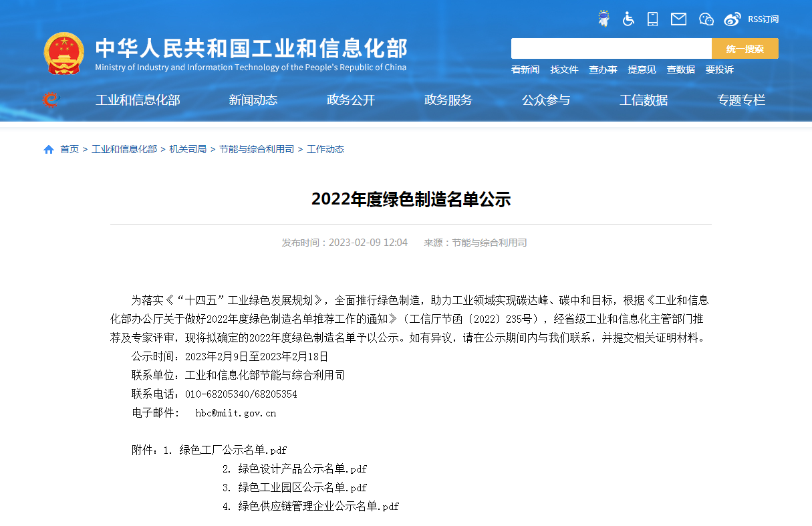Select the 政务公开 menu item

(x=351, y=100)
